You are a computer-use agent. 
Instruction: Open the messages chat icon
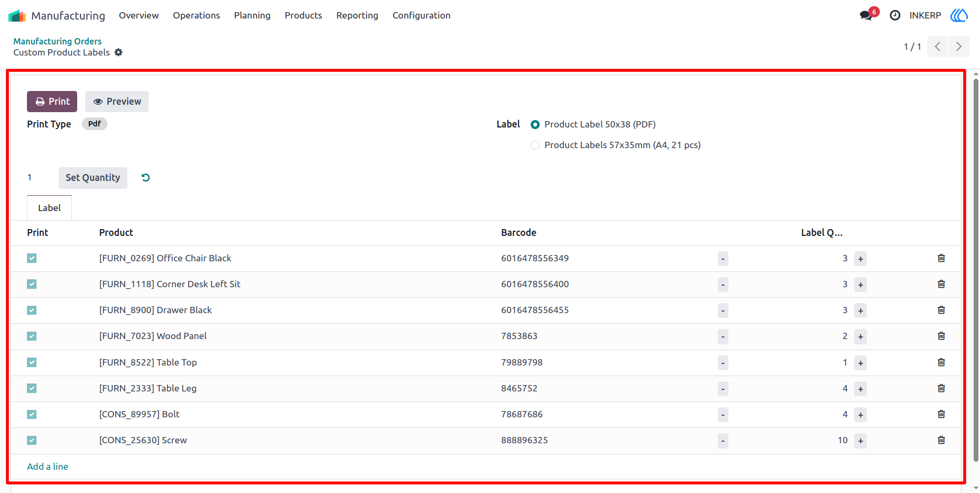tap(866, 15)
